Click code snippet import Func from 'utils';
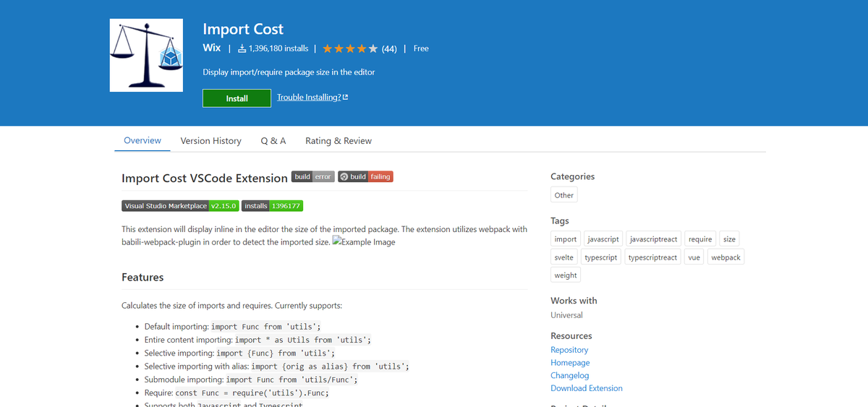This screenshot has width=868, height=407. pyautogui.click(x=266, y=327)
